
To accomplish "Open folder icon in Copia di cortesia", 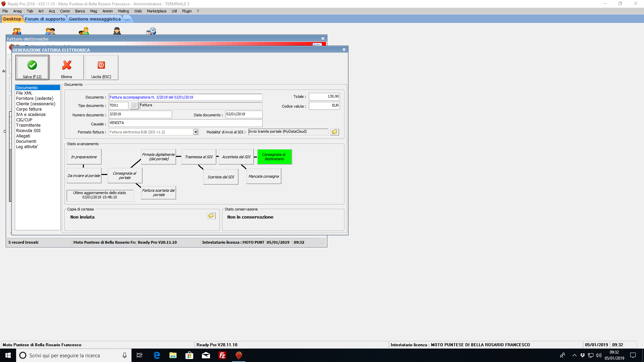I will point(211,216).
